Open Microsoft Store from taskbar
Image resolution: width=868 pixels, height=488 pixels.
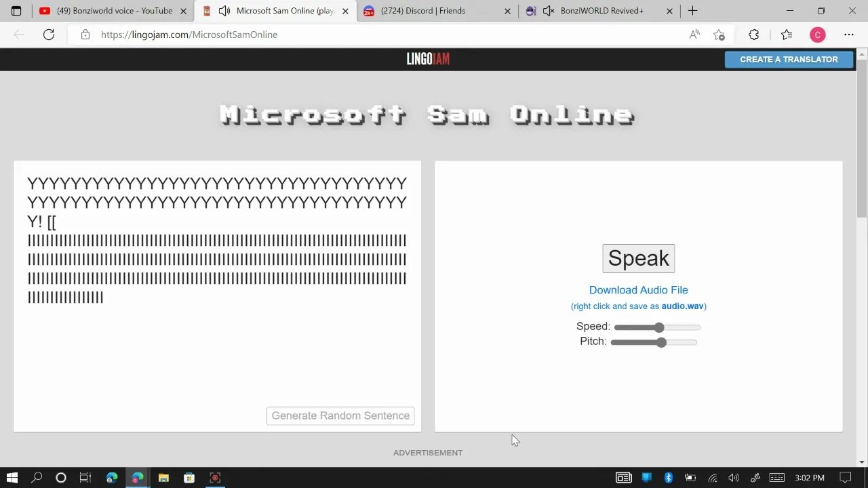[189, 478]
